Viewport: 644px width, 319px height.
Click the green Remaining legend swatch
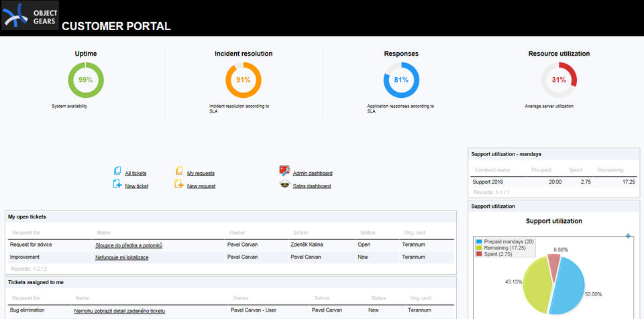tap(479, 248)
